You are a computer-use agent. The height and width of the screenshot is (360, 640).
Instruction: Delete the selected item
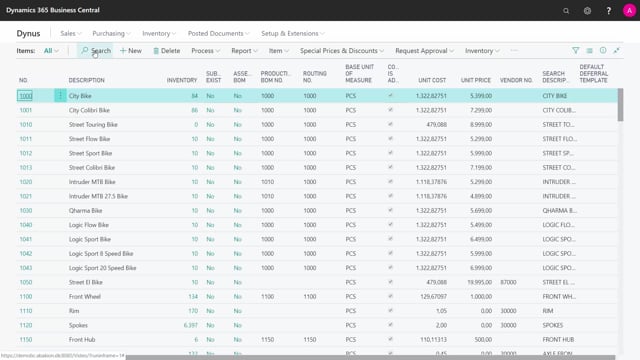[x=167, y=51]
